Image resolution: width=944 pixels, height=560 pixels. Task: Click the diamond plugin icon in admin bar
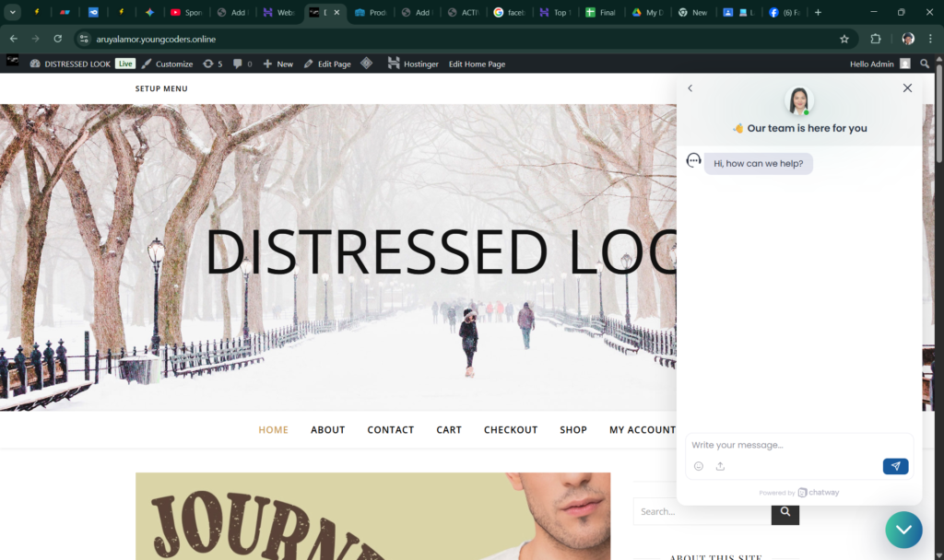(367, 63)
